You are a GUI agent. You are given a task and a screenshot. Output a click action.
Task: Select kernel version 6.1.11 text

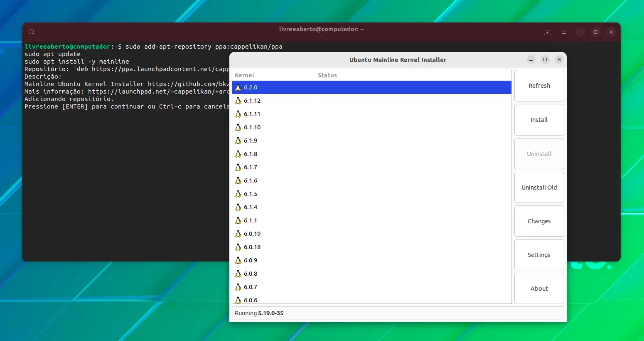point(252,114)
